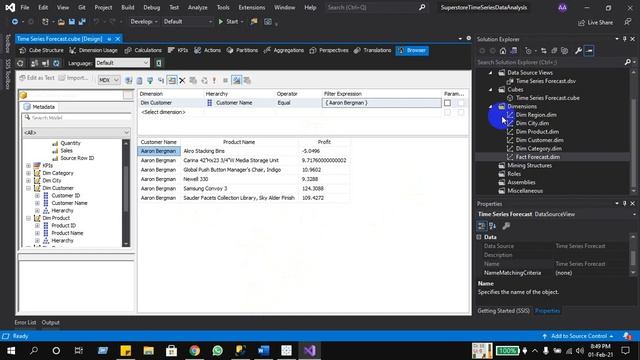Toggle the active toolbar button beside the X delete icon

[x=172, y=80]
